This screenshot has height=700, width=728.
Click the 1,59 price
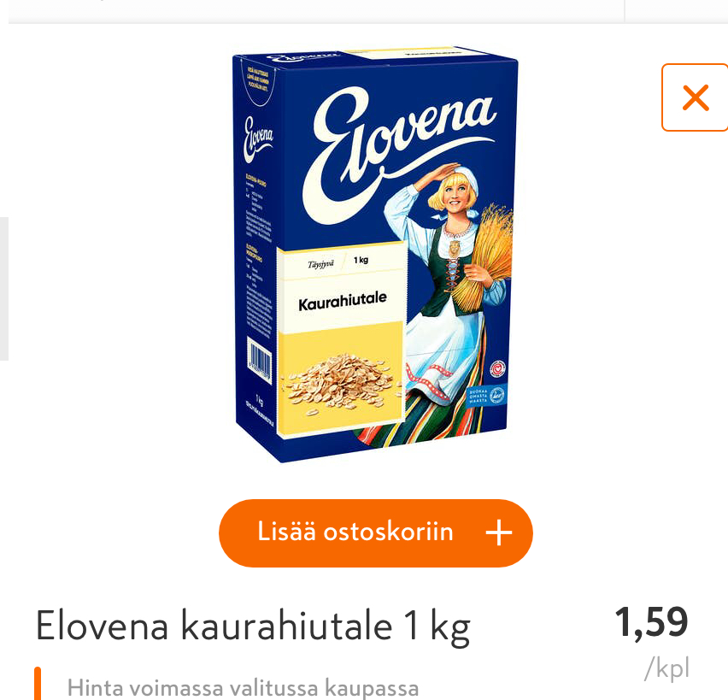[651, 622]
